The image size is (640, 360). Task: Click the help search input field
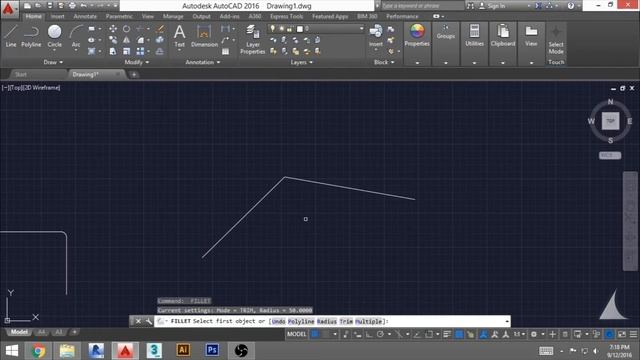tap(422, 6)
